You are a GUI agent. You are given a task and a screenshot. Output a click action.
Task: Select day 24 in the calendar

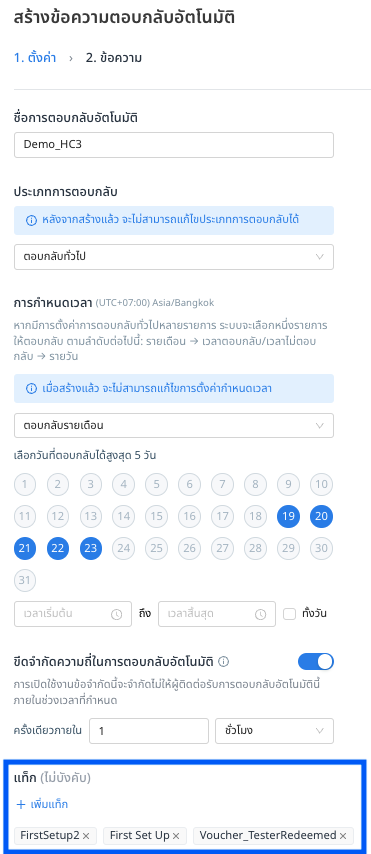[124, 548]
